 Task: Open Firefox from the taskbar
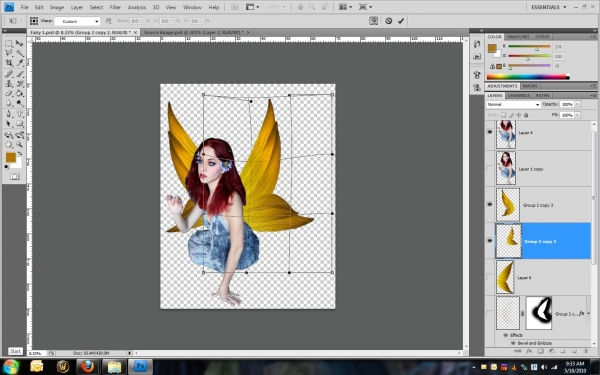point(87,367)
